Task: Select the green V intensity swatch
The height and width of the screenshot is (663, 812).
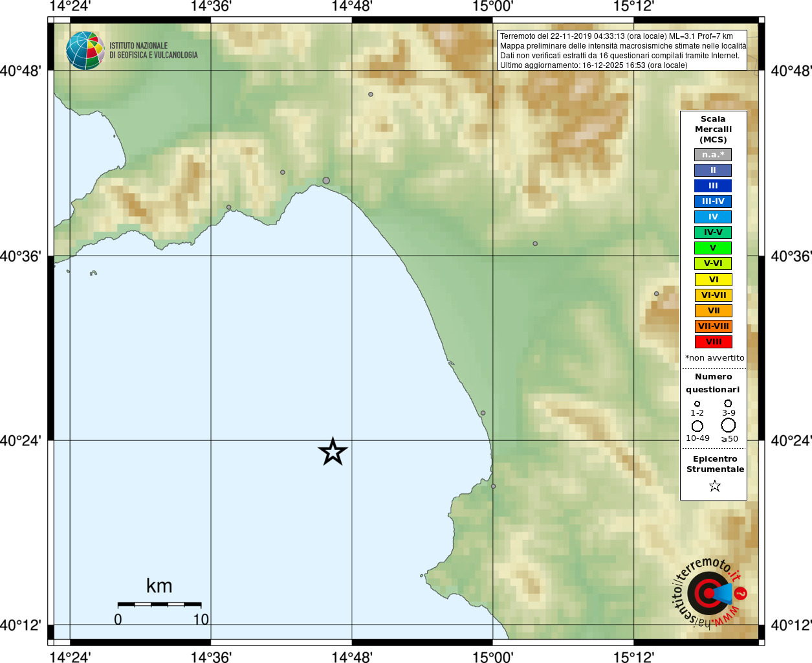Action: (x=713, y=248)
